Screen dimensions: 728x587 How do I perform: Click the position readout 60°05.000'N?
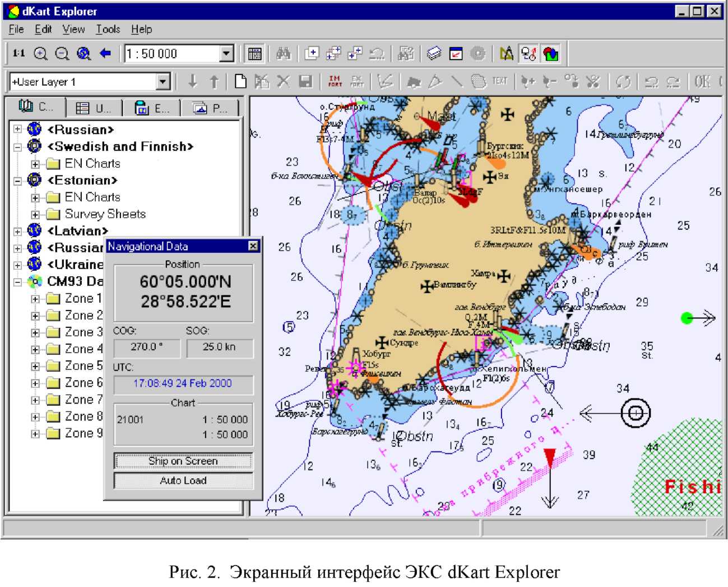point(186,281)
